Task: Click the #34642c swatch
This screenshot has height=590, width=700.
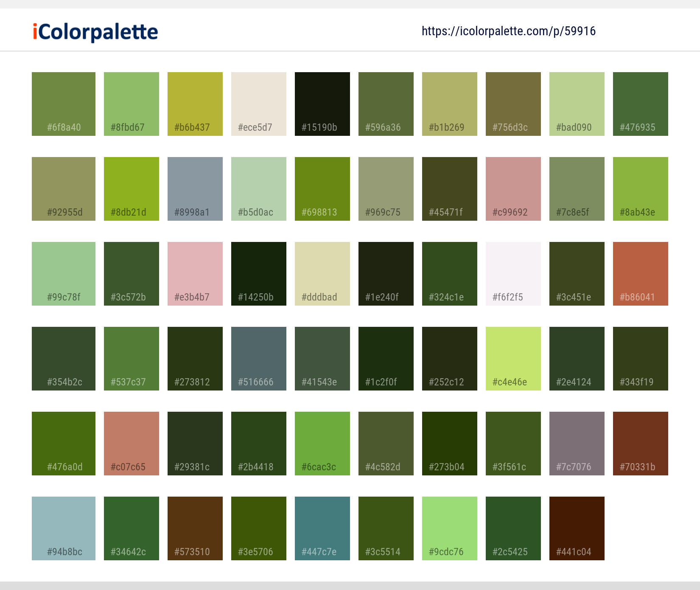Action: [x=132, y=528]
